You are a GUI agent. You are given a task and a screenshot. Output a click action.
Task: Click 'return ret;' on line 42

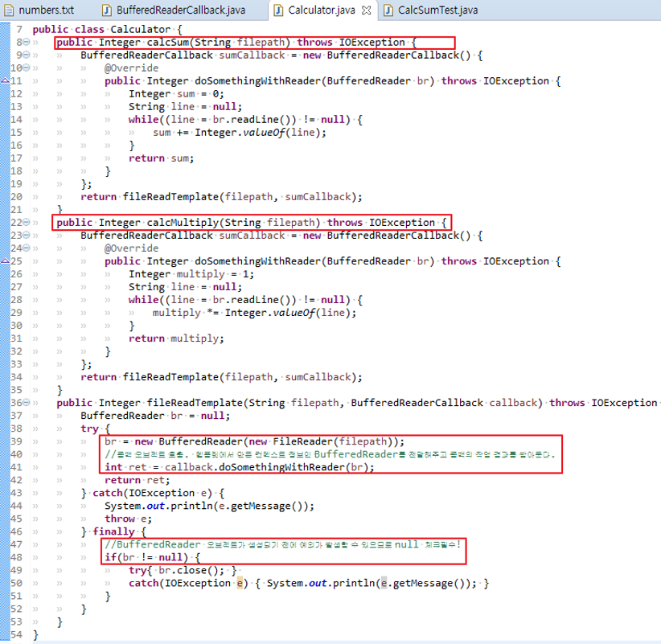(138, 481)
